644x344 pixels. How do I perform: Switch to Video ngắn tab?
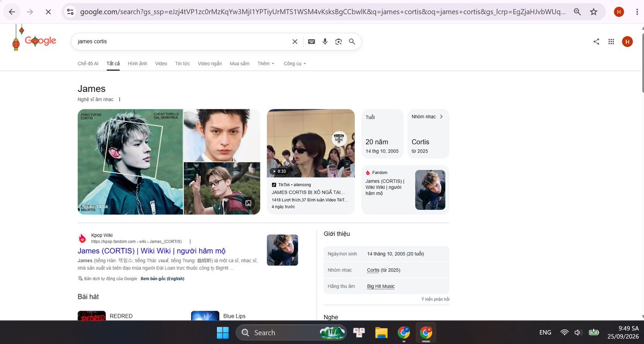[210, 63]
